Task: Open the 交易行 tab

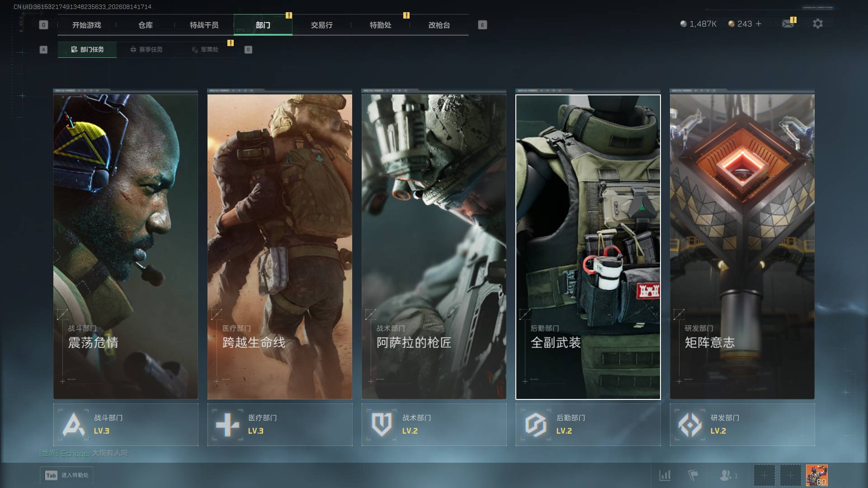Action: pos(322,25)
